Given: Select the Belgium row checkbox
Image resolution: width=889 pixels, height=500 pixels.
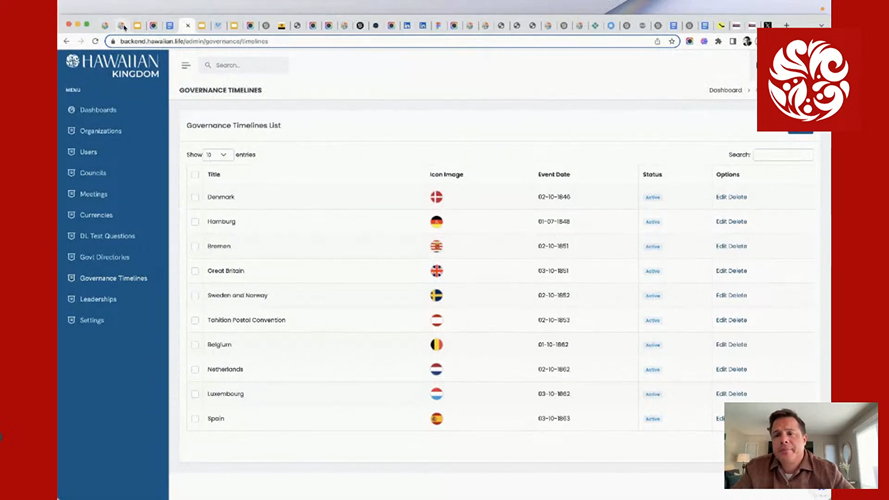Looking at the screenshot, I should (x=195, y=345).
